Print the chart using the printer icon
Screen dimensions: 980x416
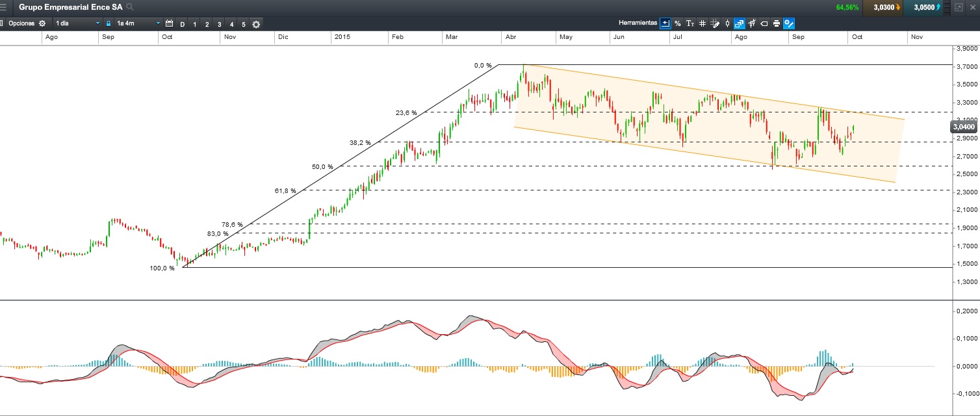[x=777, y=23]
